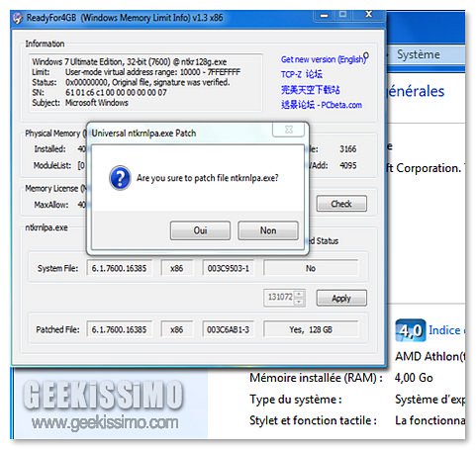Click the ReadyFor4GB title bar app icon
476x450 pixels.
[x=18, y=18]
